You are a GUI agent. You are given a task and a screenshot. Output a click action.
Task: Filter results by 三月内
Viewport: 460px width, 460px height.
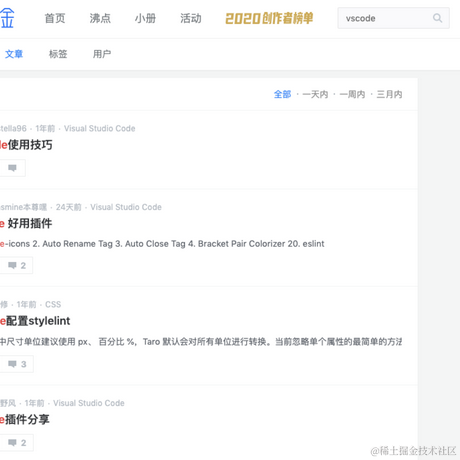389,94
